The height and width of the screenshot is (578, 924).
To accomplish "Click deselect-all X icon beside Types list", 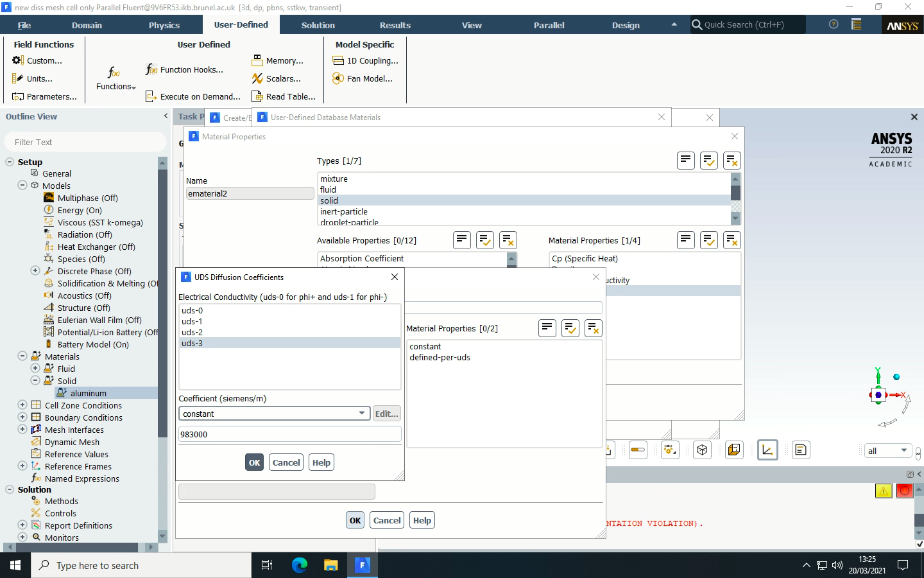I will click(732, 161).
